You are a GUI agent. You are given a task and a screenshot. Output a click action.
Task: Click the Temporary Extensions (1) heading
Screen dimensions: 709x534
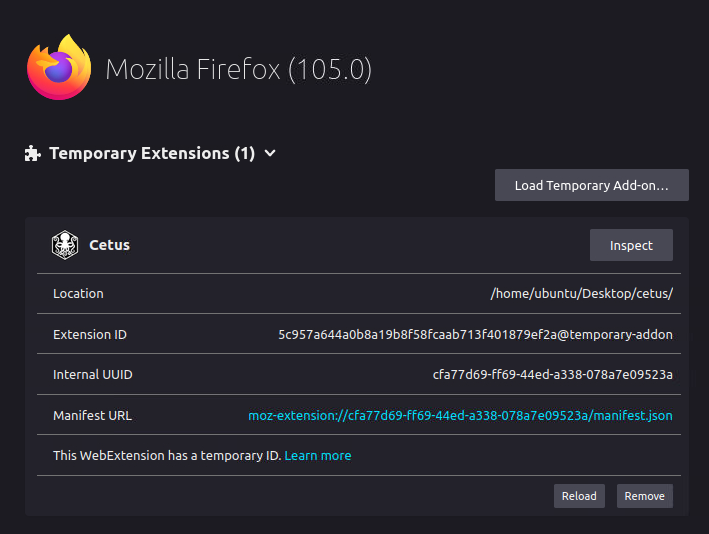click(152, 154)
